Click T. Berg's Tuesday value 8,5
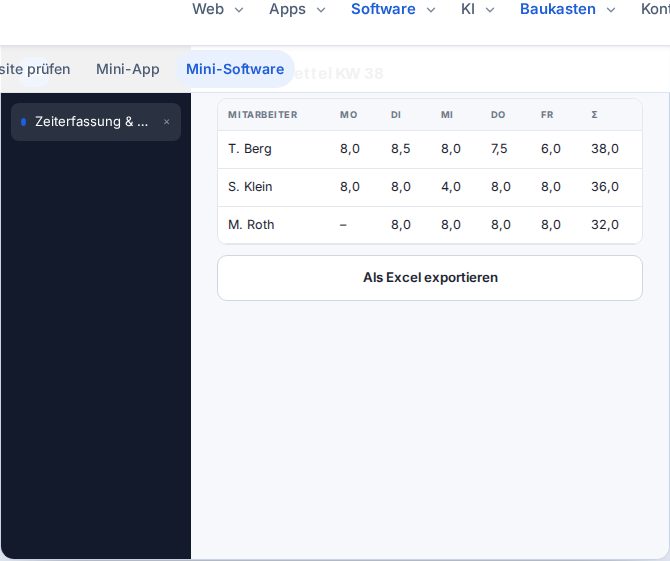670x561 pixels. pos(401,149)
